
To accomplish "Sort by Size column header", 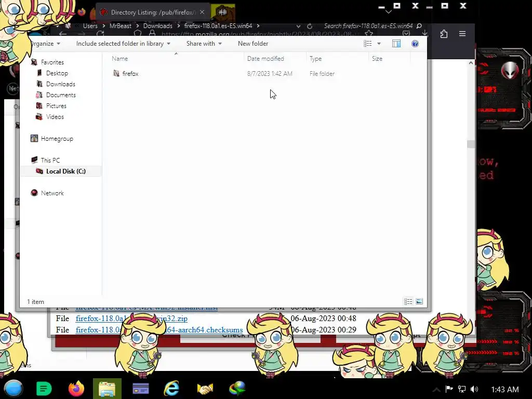I will coord(377,58).
